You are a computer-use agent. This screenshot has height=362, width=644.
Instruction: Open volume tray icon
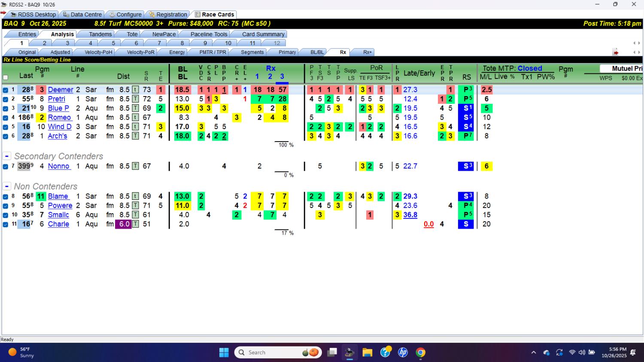tap(582, 353)
